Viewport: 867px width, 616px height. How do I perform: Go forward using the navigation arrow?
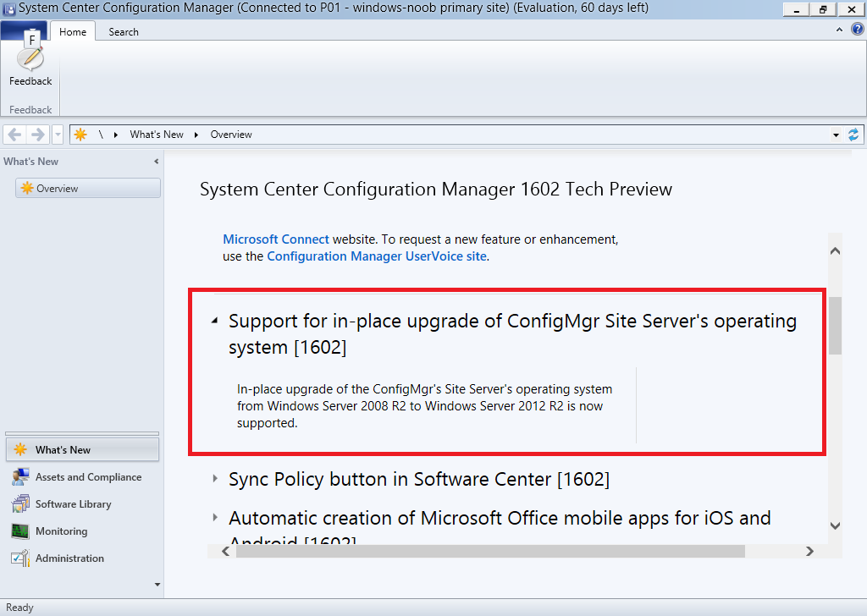[x=37, y=135]
